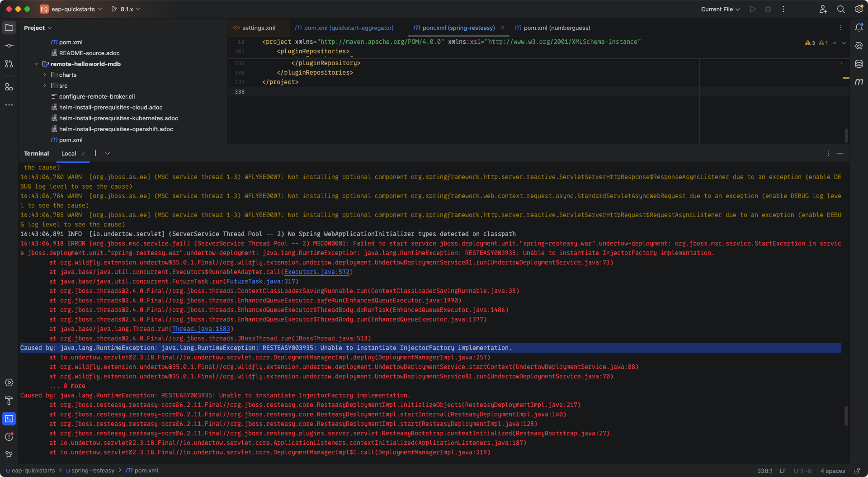Viewport: 868px width, 477px height.
Task: Open the Commit tool window
Action: pyautogui.click(x=9, y=46)
